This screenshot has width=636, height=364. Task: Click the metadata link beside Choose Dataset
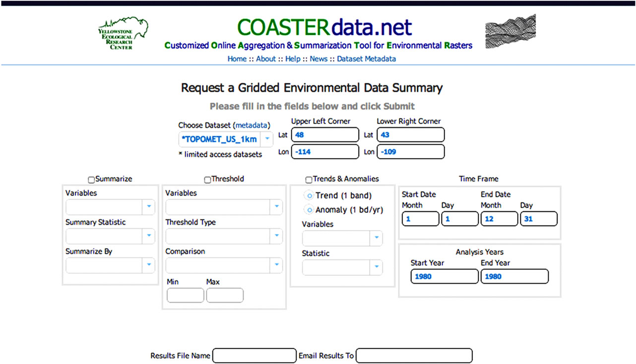(252, 125)
